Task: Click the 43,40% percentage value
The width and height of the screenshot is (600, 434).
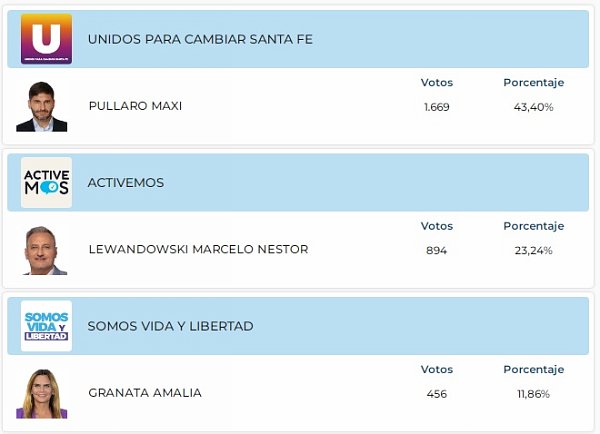Action: tap(534, 107)
